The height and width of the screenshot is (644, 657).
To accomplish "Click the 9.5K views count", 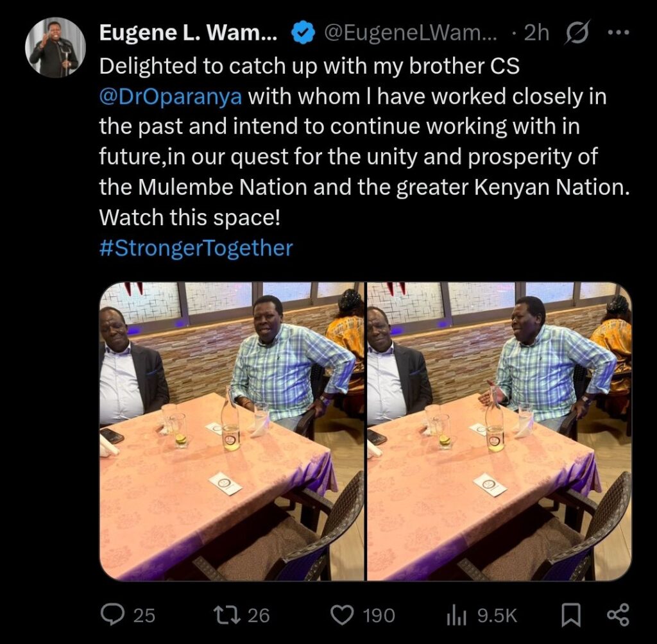I will (x=497, y=616).
